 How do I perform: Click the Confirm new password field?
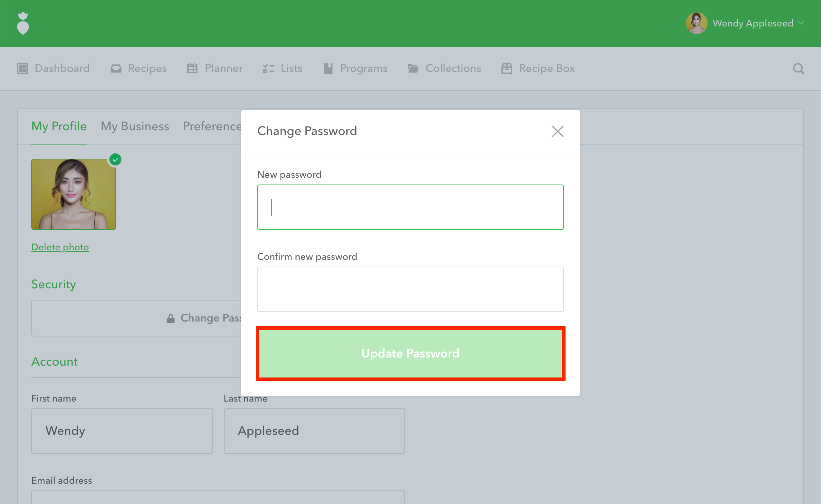[x=410, y=289]
